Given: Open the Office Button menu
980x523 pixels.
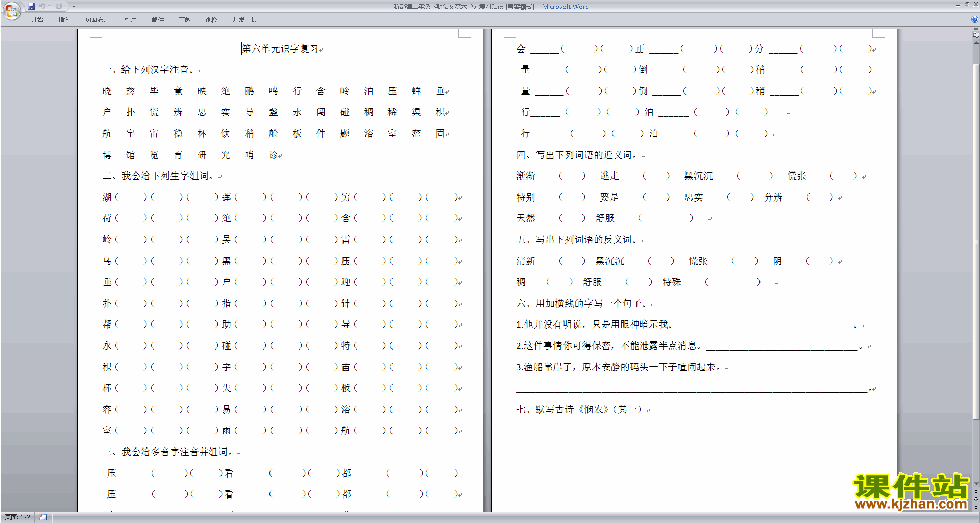Looking at the screenshot, I should [11, 10].
